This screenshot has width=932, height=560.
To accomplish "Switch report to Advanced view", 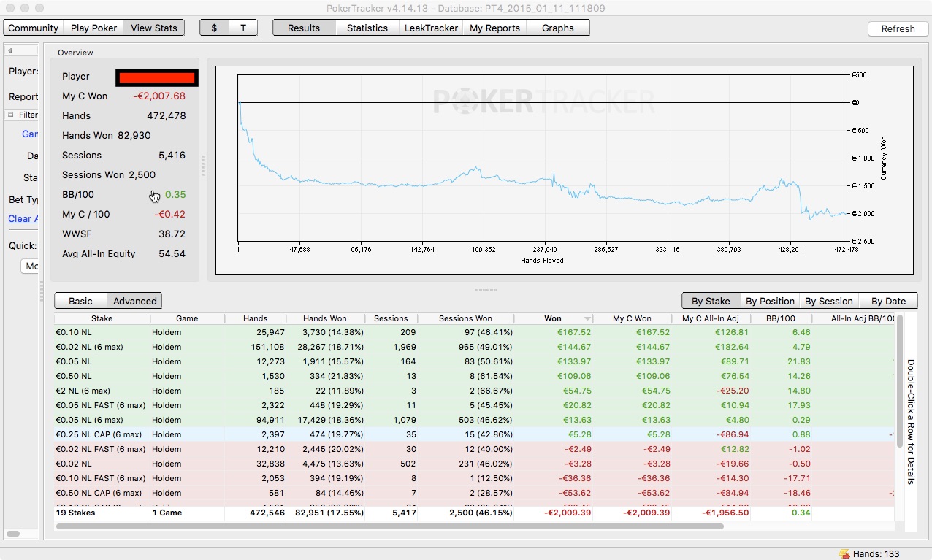I will (134, 301).
